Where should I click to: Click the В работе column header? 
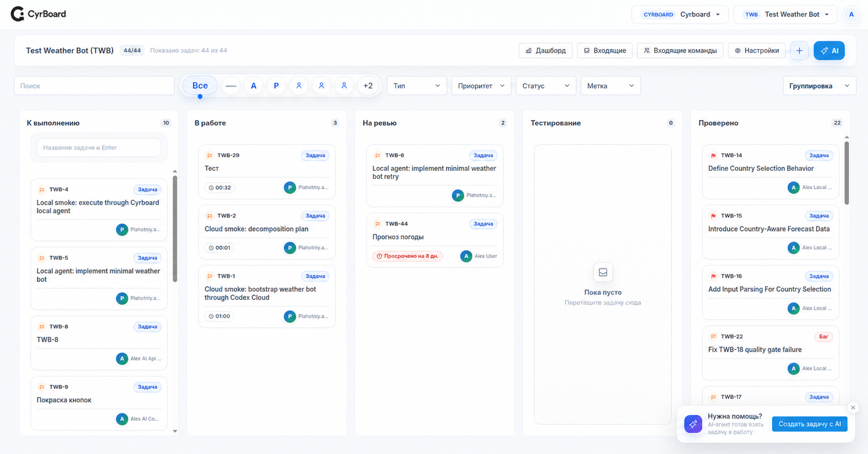click(210, 123)
